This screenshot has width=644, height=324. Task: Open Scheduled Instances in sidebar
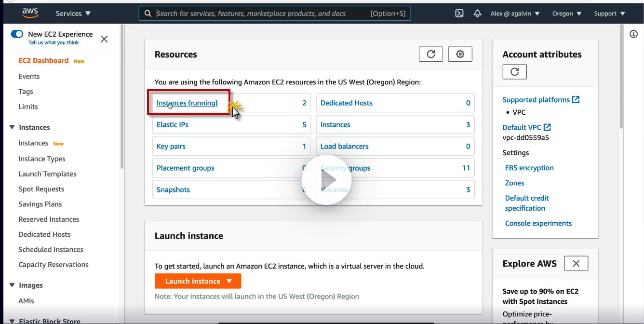[x=51, y=249]
